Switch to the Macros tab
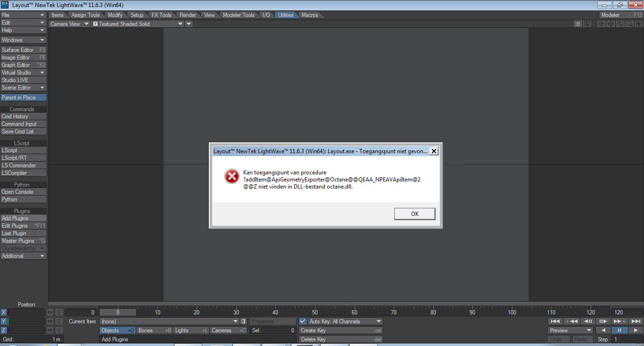Image resolution: width=644 pixels, height=346 pixels. click(x=310, y=15)
